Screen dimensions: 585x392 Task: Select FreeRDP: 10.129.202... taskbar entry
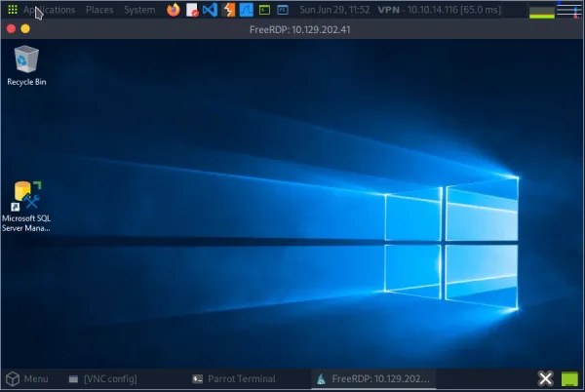373,379
